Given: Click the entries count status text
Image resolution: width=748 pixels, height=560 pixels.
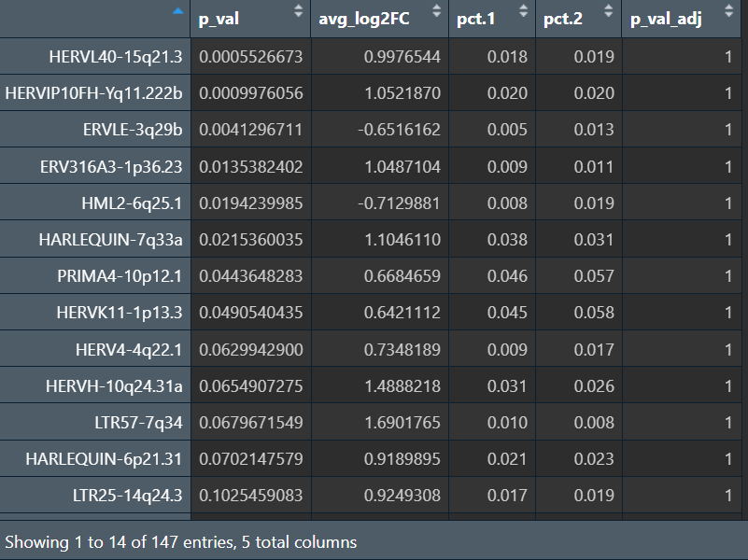Looking at the screenshot, I should coord(181,541).
